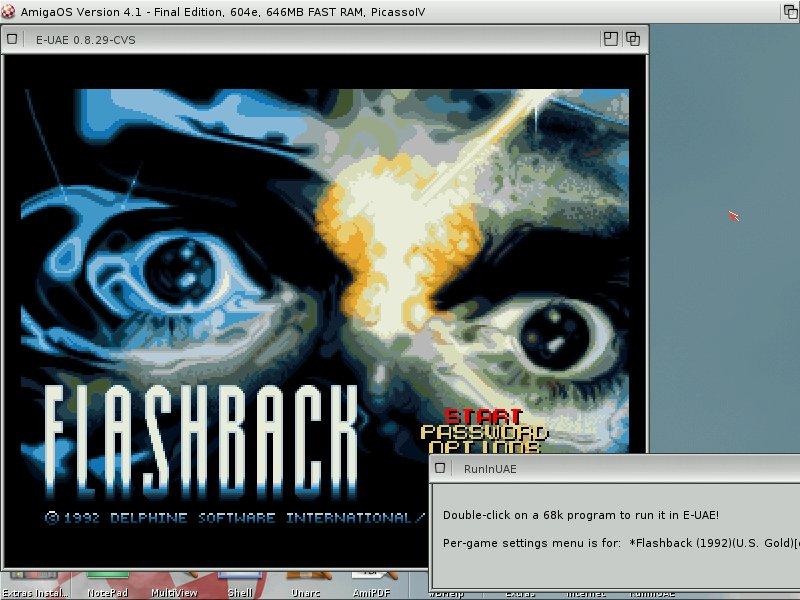This screenshot has height=600, width=800.
Task: Open the Shell dock icon
Action: (240, 586)
